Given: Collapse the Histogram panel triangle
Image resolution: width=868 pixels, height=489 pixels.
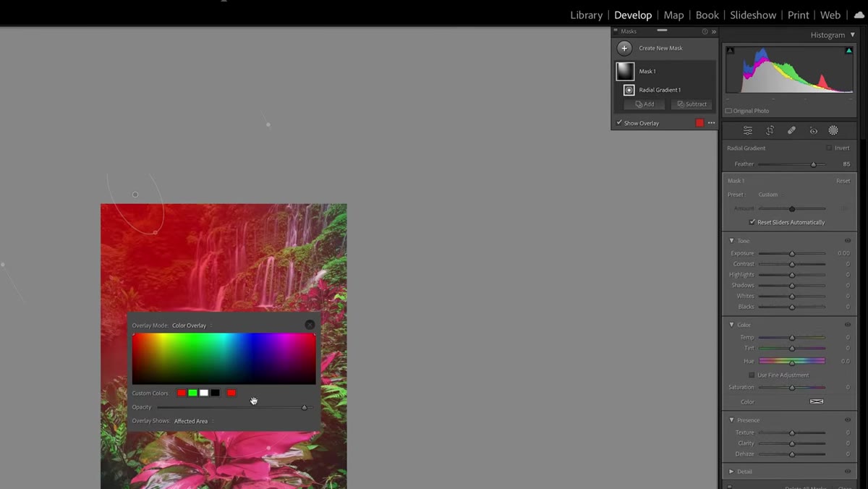Looking at the screenshot, I should 853,35.
